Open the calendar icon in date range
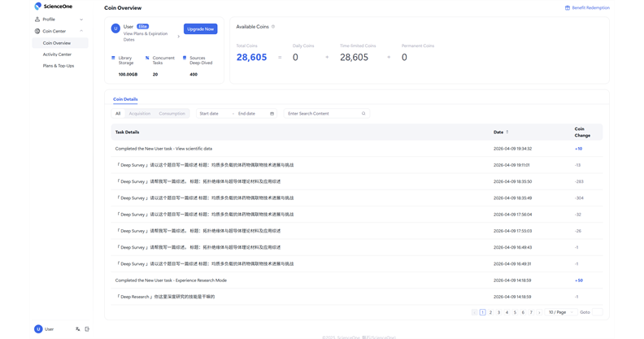This screenshot has height=339, width=644. (x=272, y=114)
